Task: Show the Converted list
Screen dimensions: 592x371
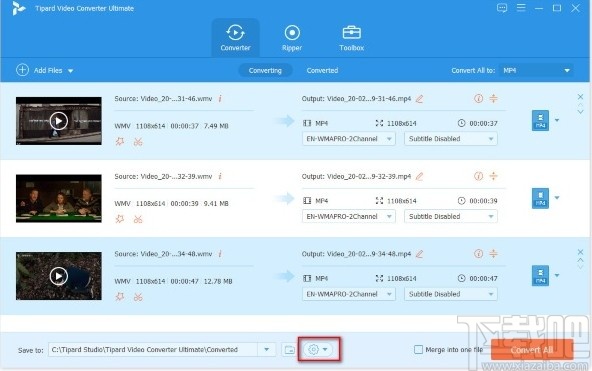Action: [322, 71]
